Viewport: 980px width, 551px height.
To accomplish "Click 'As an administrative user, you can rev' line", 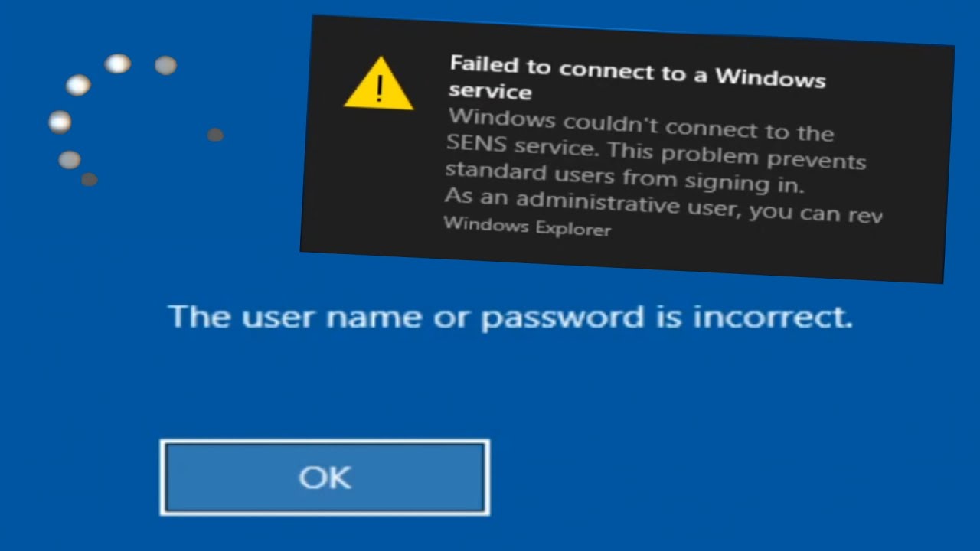I will tap(664, 204).
